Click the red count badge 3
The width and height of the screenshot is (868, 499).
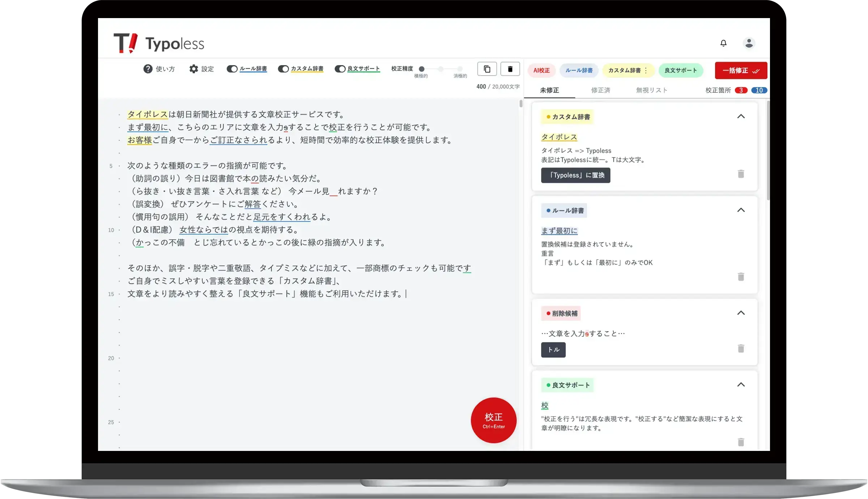(741, 90)
